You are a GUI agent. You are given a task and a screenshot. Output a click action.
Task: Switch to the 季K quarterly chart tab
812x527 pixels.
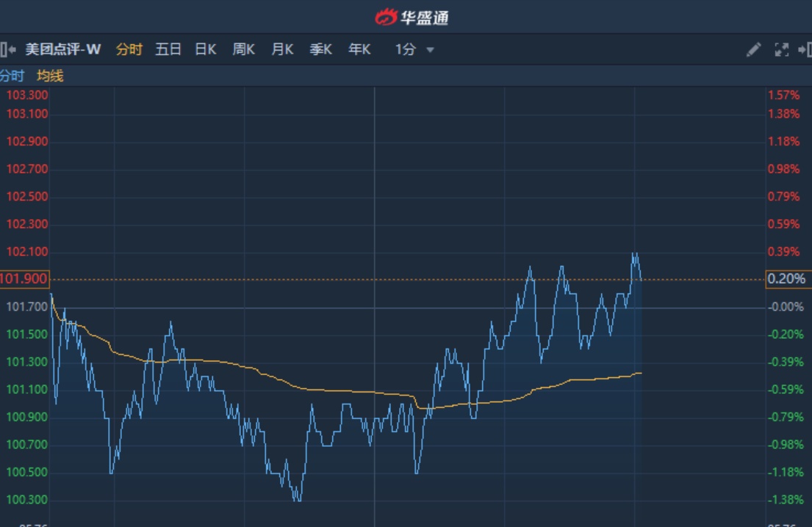[x=320, y=50]
